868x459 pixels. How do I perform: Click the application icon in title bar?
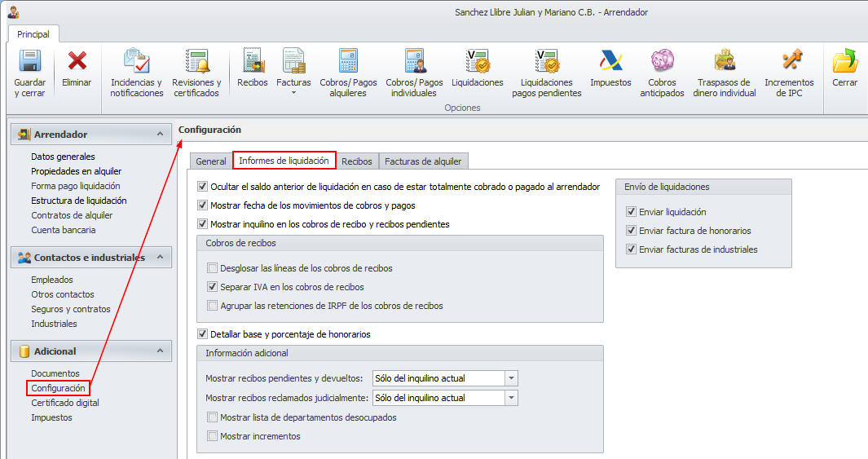14,12
